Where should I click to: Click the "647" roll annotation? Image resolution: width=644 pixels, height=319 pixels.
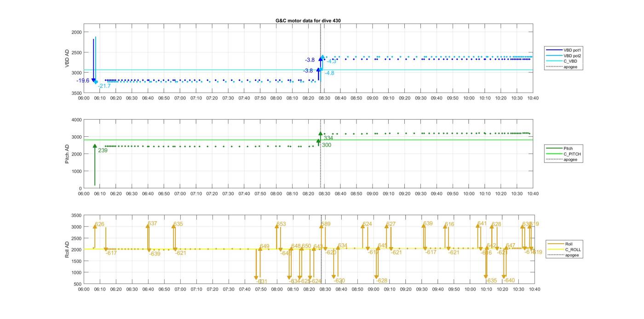tap(511, 246)
